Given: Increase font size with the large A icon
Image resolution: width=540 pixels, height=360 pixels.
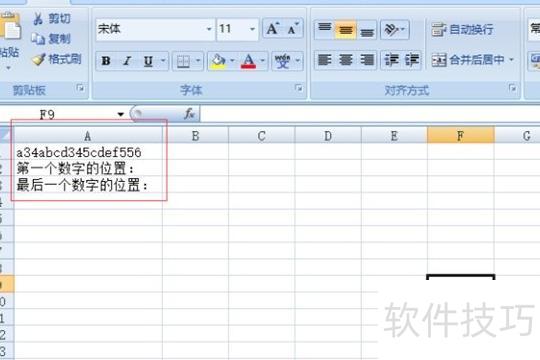Looking at the screenshot, I should tap(273, 29).
